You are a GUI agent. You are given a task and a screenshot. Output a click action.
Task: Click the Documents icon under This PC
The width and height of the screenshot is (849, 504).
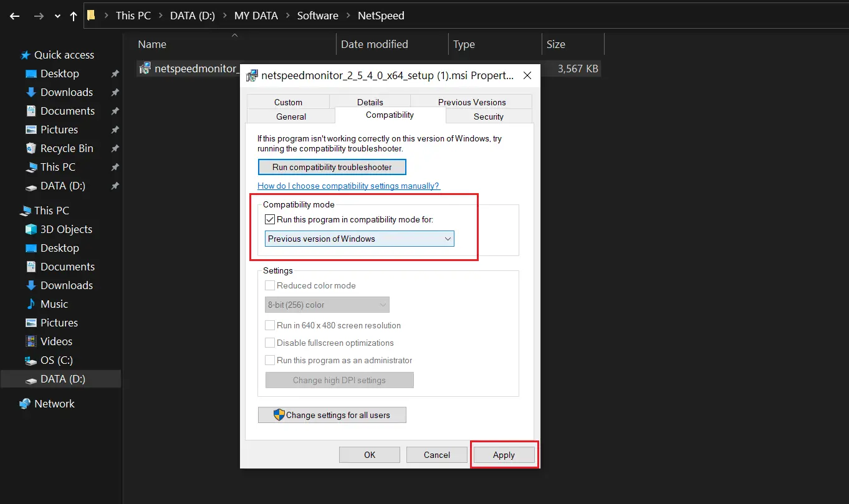coord(31,267)
